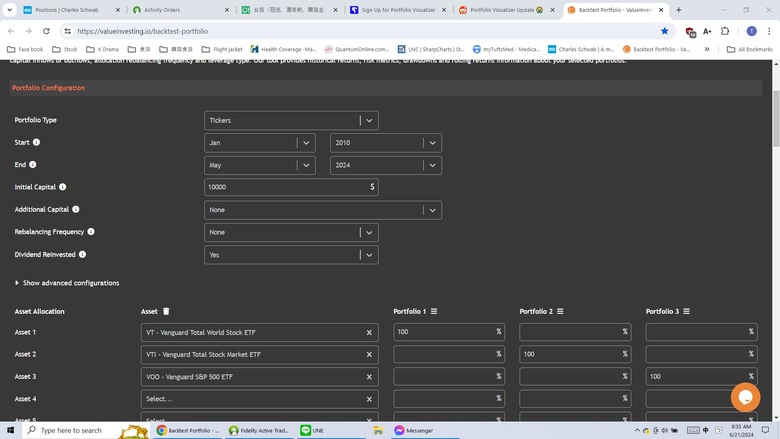
Task: Close the Activity Orders tab
Action: [x=227, y=9]
